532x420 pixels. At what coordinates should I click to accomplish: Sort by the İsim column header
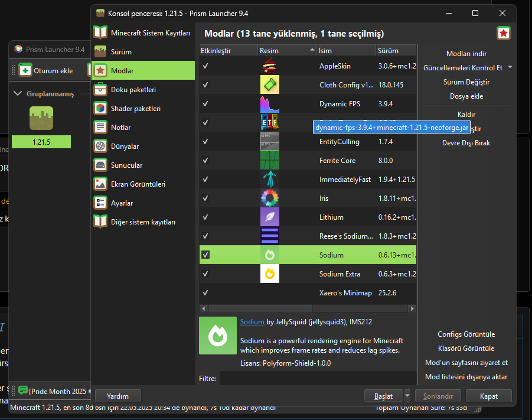pyautogui.click(x=346, y=50)
